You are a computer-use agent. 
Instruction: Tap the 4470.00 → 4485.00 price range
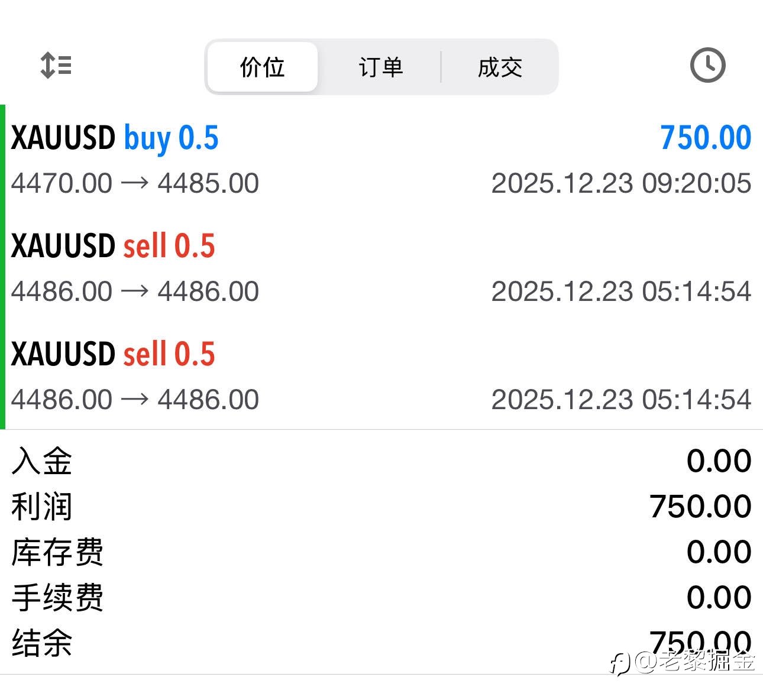coord(135,183)
